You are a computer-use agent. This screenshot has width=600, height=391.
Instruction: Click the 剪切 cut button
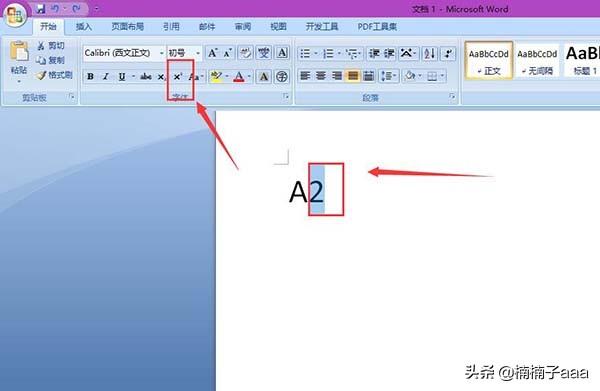[51, 46]
